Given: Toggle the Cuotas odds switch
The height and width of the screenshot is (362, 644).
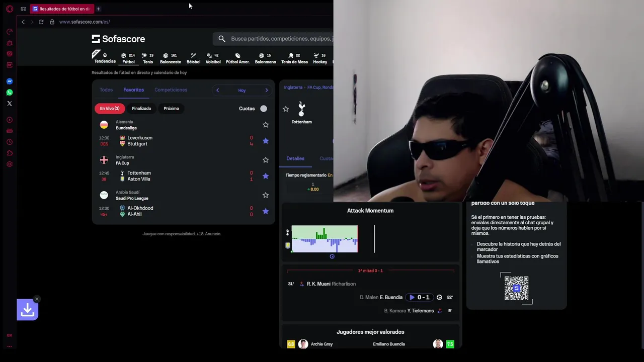Looking at the screenshot, I should [264, 109].
